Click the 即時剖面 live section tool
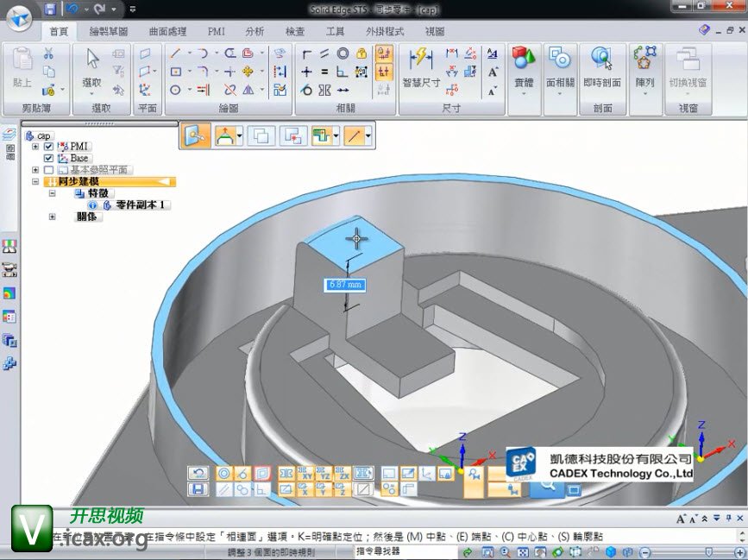Image resolution: width=748 pixels, height=560 pixels. coord(602,68)
